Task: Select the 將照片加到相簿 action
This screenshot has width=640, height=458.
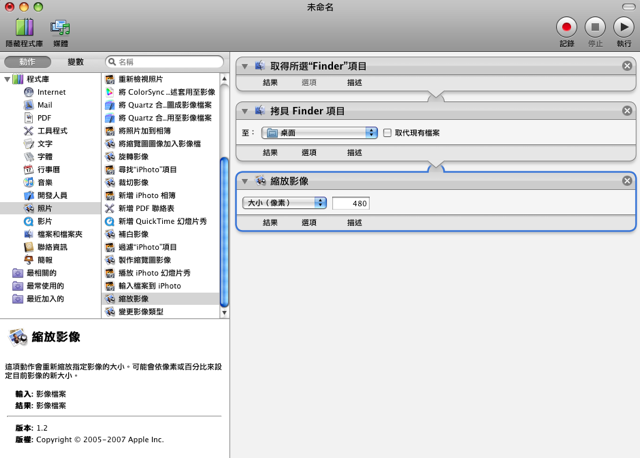Action: pos(160,131)
